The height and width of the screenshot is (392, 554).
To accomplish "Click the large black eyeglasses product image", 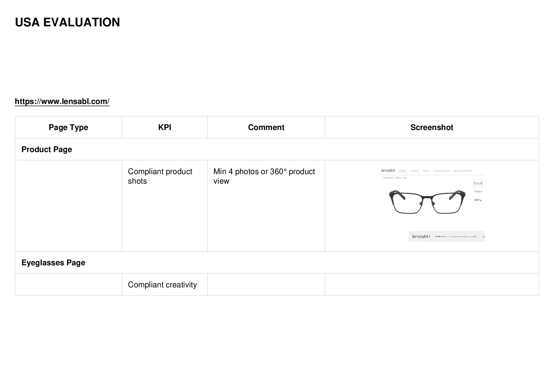I will (427, 201).
